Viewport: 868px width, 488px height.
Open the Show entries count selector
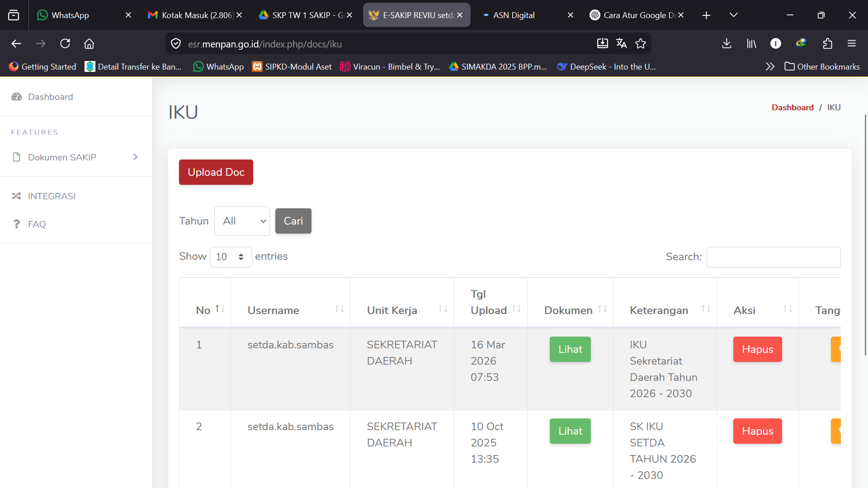pyautogui.click(x=231, y=257)
